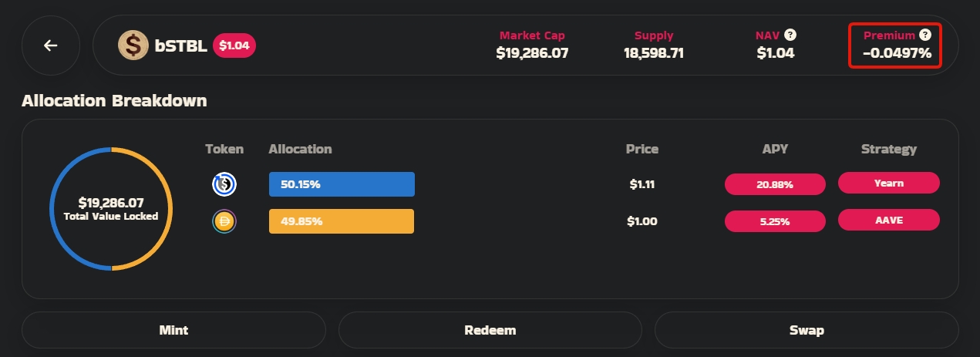Select the first token icon (50.15% row)
The height and width of the screenshot is (357, 980).
pyautogui.click(x=224, y=184)
